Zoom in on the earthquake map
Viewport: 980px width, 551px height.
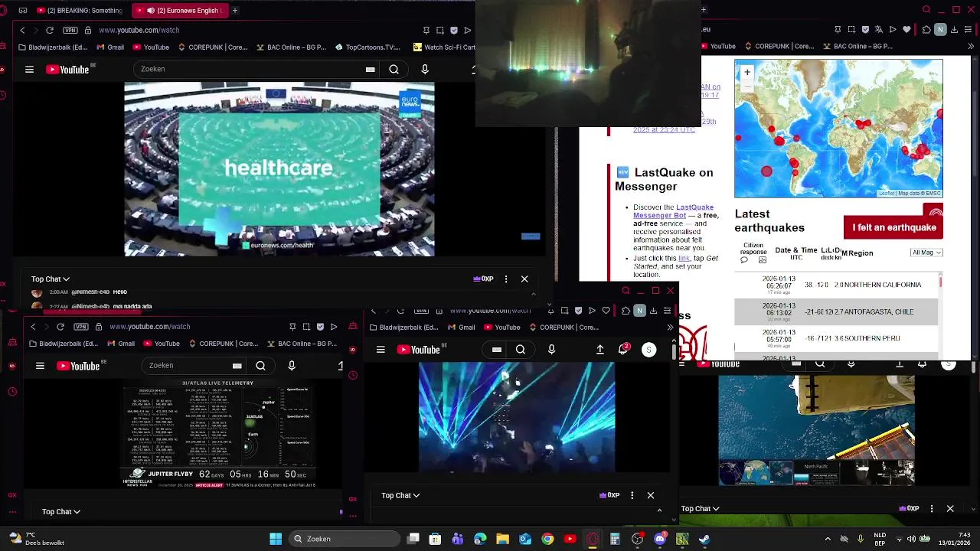point(747,72)
